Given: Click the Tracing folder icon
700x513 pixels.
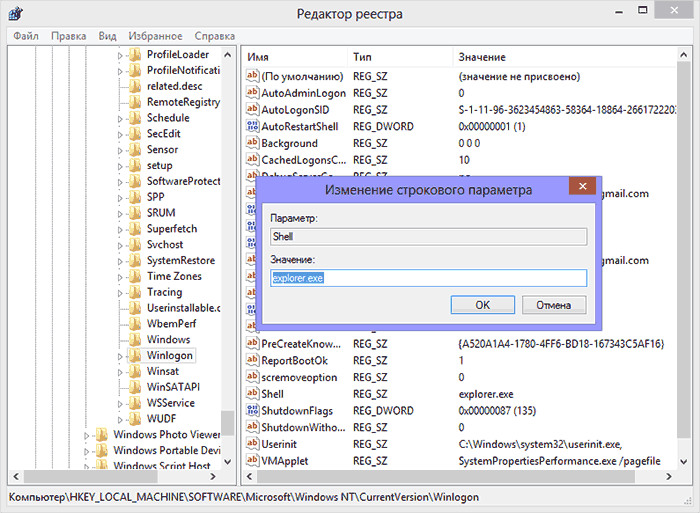Looking at the screenshot, I should [135, 292].
